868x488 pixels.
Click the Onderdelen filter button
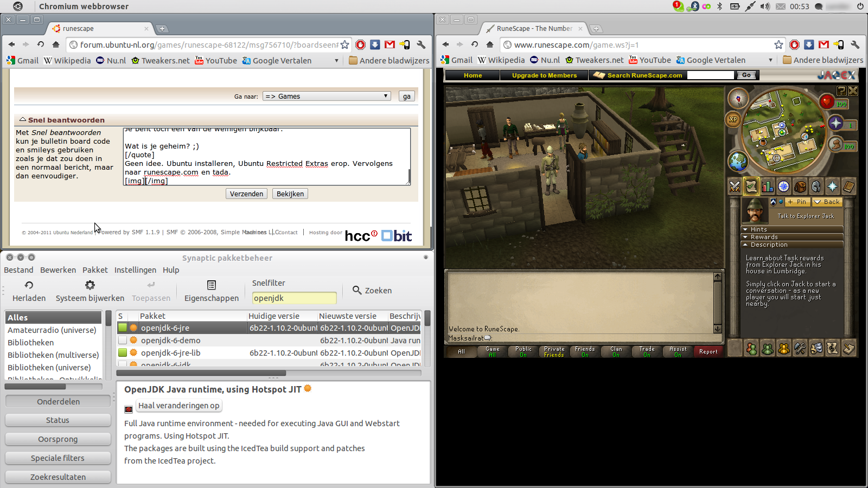pos(58,402)
